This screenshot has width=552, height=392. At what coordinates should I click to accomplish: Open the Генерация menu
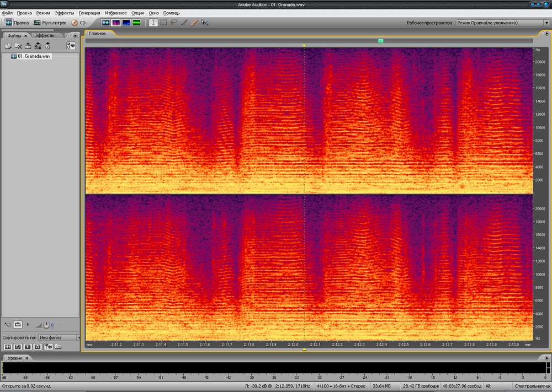pos(89,13)
